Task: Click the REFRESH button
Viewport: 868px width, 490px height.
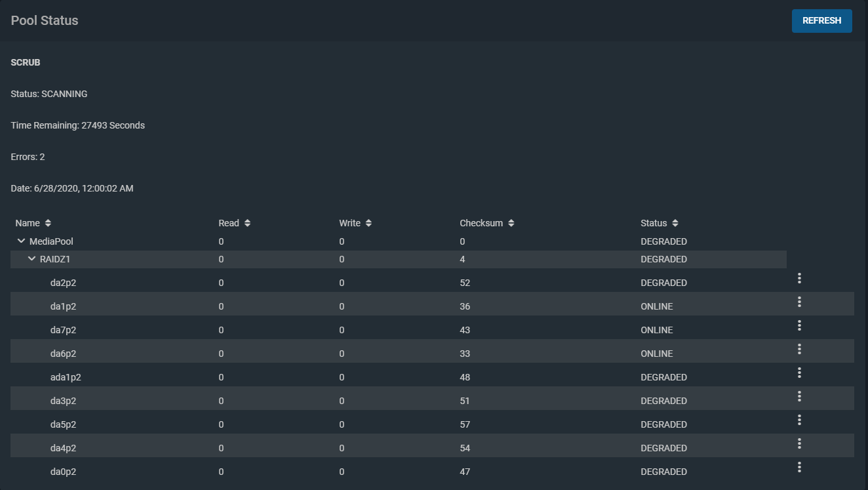Action: coord(821,21)
